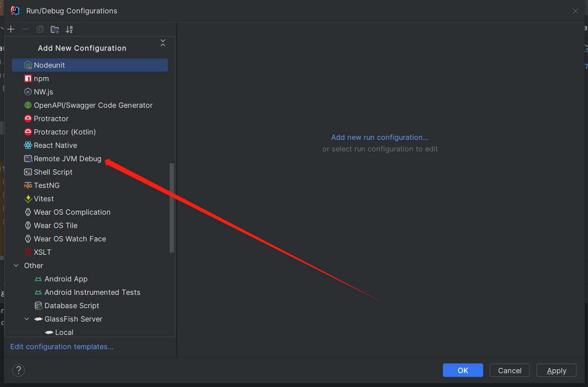The width and height of the screenshot is (588, 387).
Task: Click the Remote JVM Debug icon
Action: 28,159
